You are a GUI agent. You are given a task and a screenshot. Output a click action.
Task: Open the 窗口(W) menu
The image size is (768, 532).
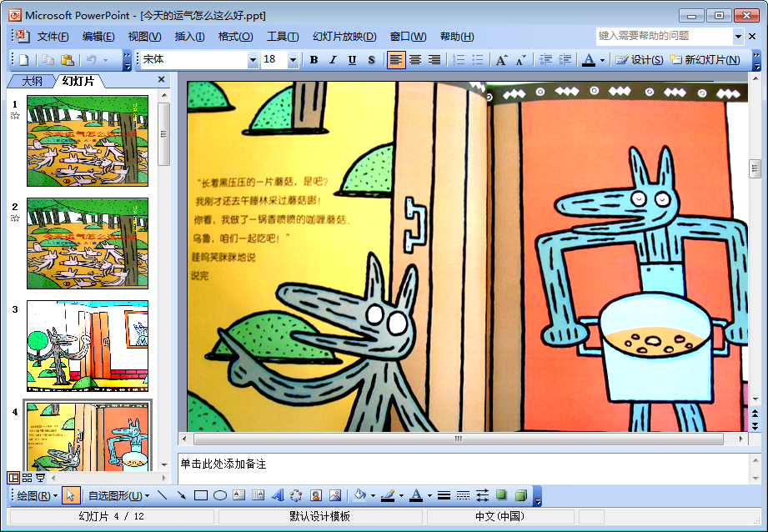(x=408, y=36)
